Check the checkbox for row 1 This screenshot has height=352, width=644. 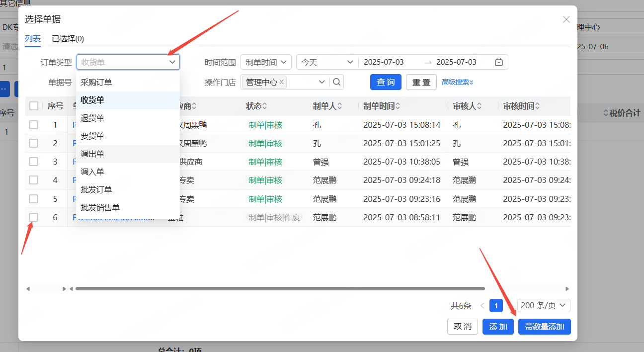tap(33, 125)
